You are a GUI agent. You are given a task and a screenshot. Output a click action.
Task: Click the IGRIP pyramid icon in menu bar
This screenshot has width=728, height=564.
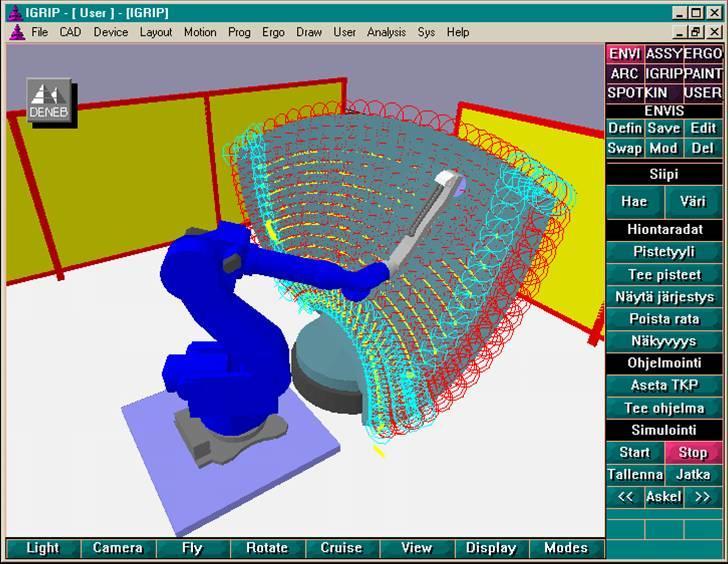click(x=17, y=32)
